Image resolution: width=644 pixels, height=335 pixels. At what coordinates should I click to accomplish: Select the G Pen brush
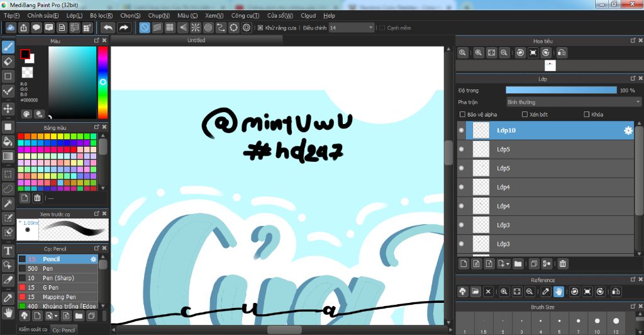(58, 287)
